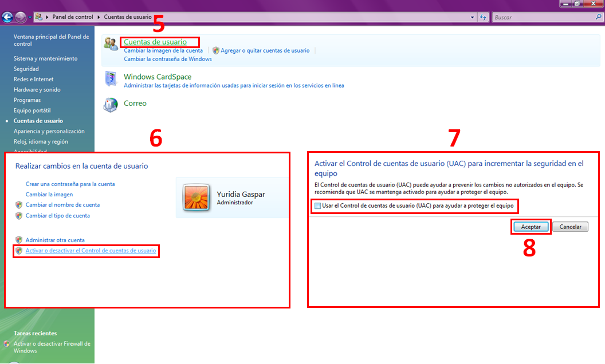This screenshot has height=364, width=605.
Task: Click shield icon next to 'Cambiar el nombre de cuenta'
Action: pos(19,205)
